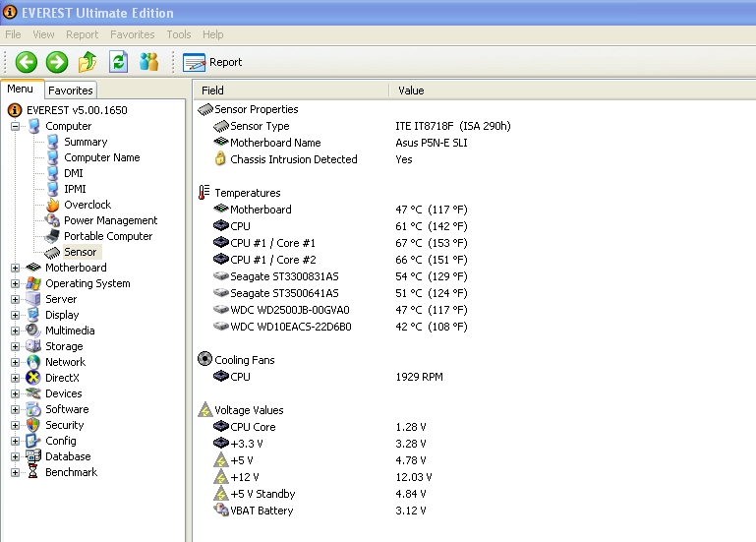Switch to the Menu tab in sidebar
The width and height of the screenshot is (756, 542).
(x=21, y=89)
